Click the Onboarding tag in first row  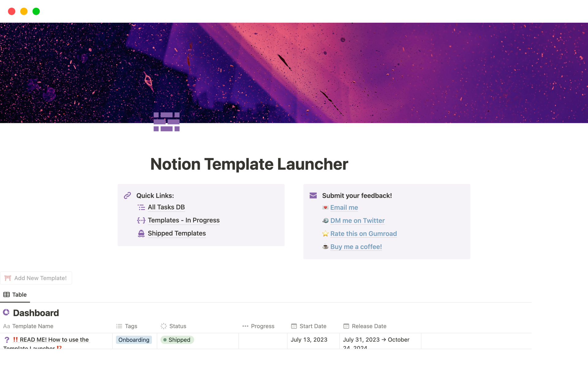(134, 340)
